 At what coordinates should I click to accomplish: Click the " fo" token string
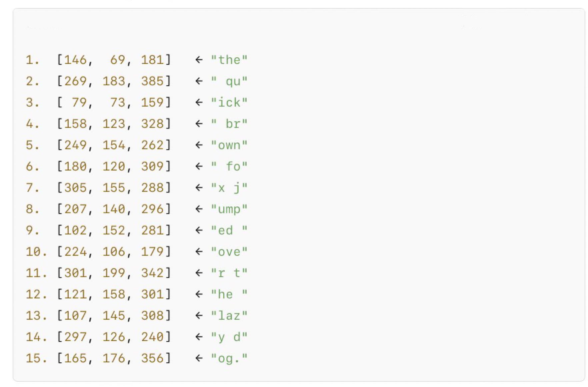(x=229, y=167)
